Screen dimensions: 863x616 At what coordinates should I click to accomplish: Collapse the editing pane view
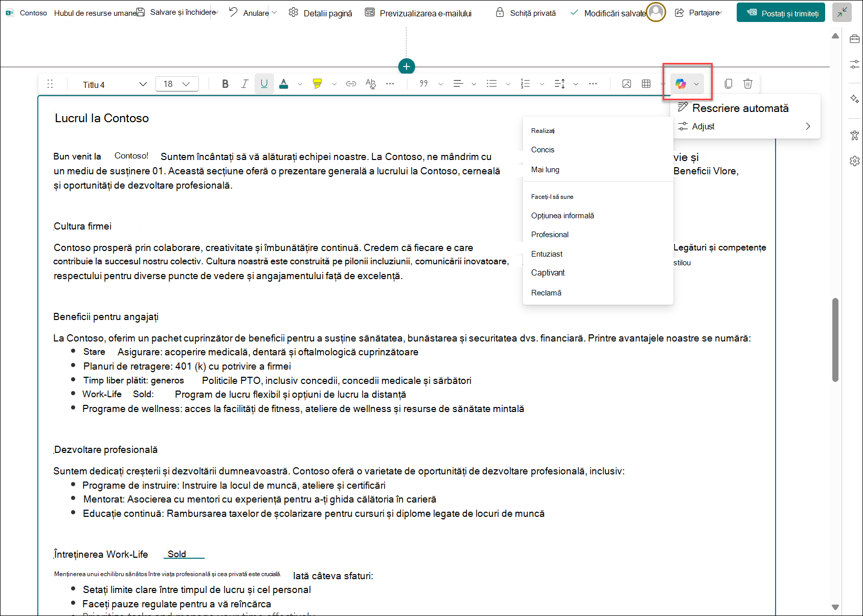[x=842, y=12]
